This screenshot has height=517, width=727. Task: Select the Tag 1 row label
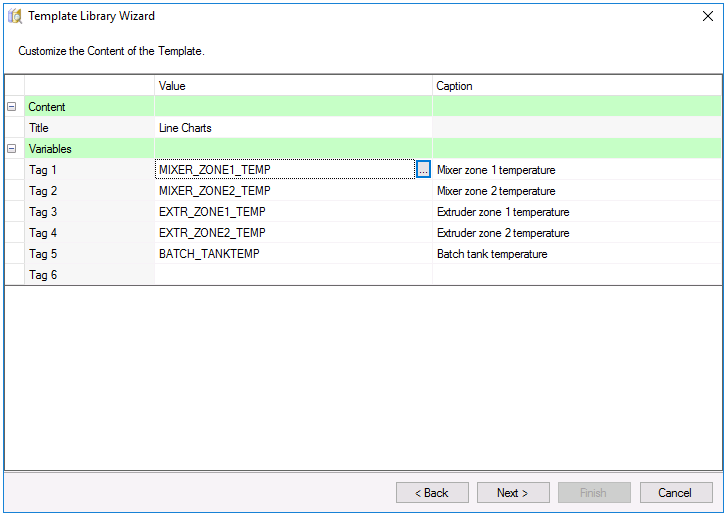[x=89, y=170]
